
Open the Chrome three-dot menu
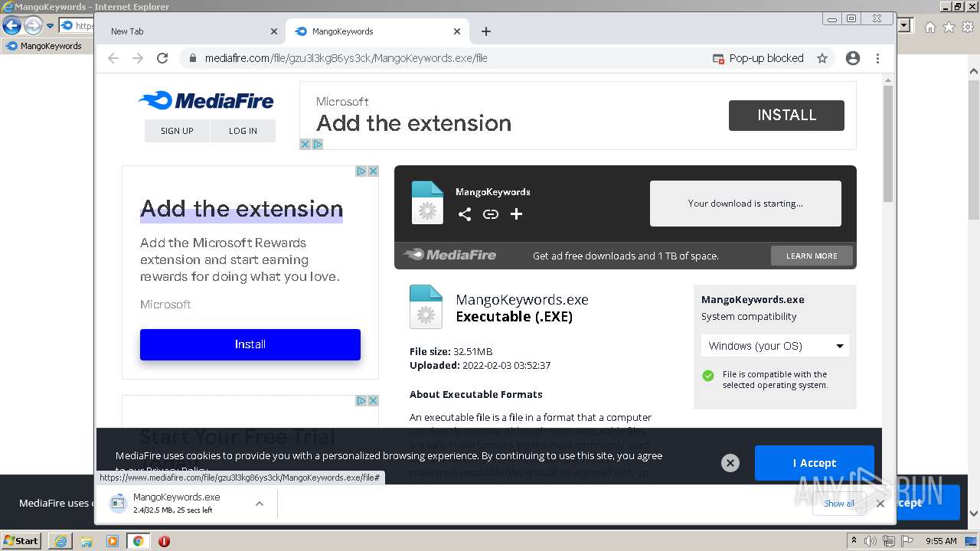point(877,58)
